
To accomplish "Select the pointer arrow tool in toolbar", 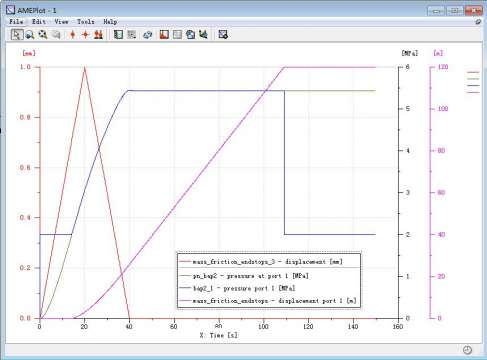I will tap(16, 34).
